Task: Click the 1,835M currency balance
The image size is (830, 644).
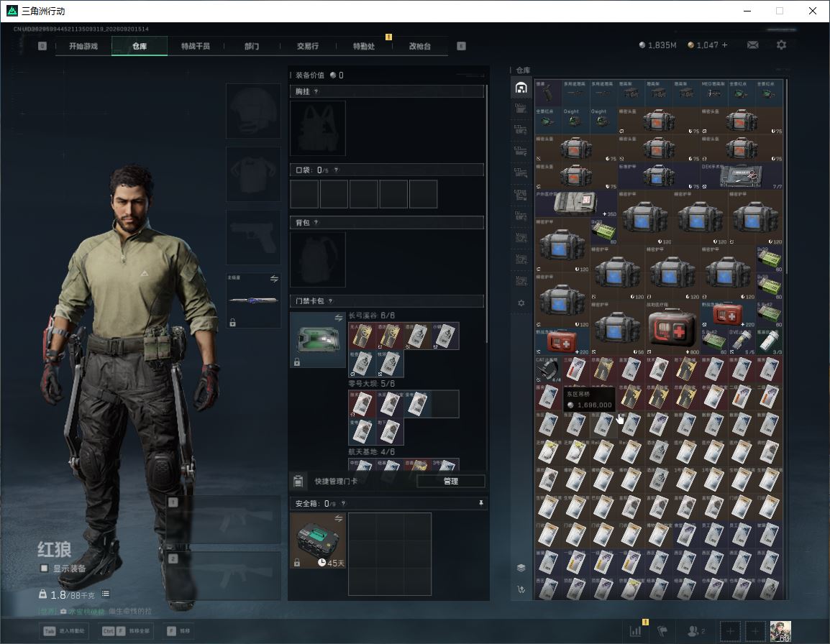Action: [657, 45]
